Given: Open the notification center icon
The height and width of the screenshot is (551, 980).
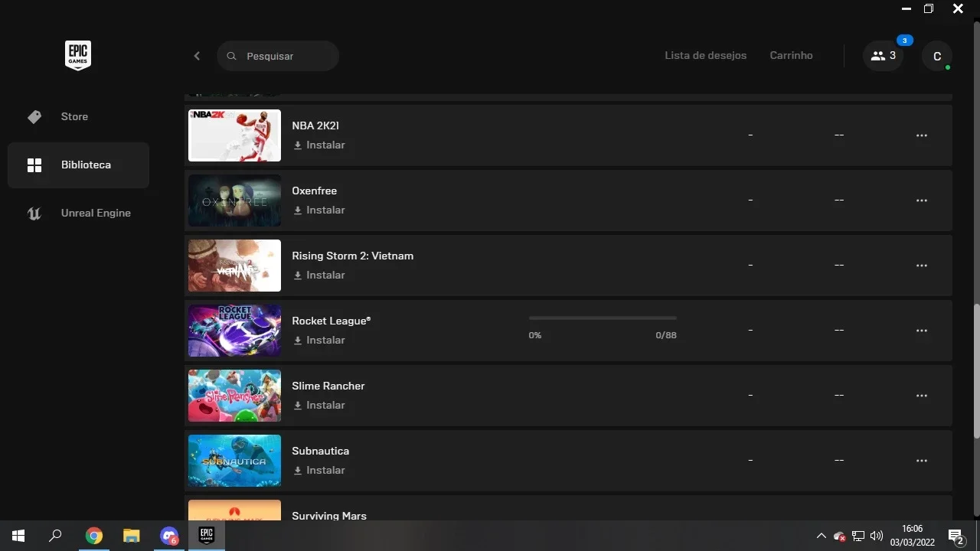Looking at the screenshot, I should coord(956,536).
